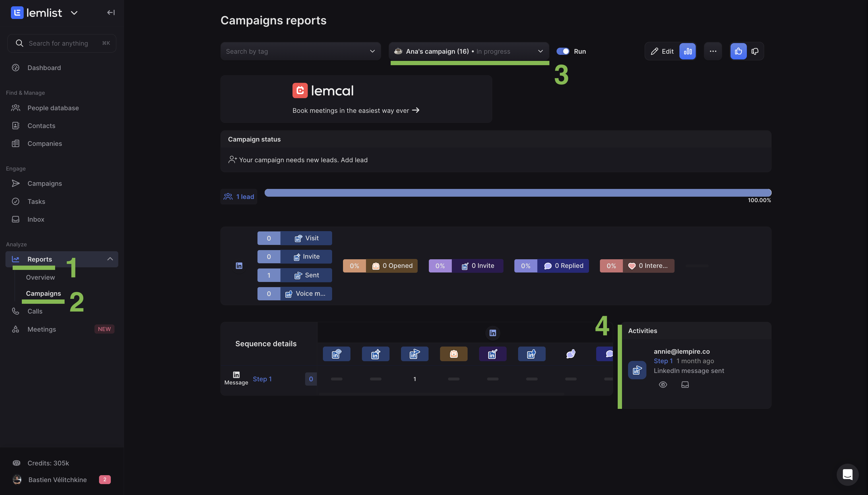Image resolution: width=868 pixels, height=495 pixels.
Task: Open the three-dot more options menu
Action: (x=713, y=51)
